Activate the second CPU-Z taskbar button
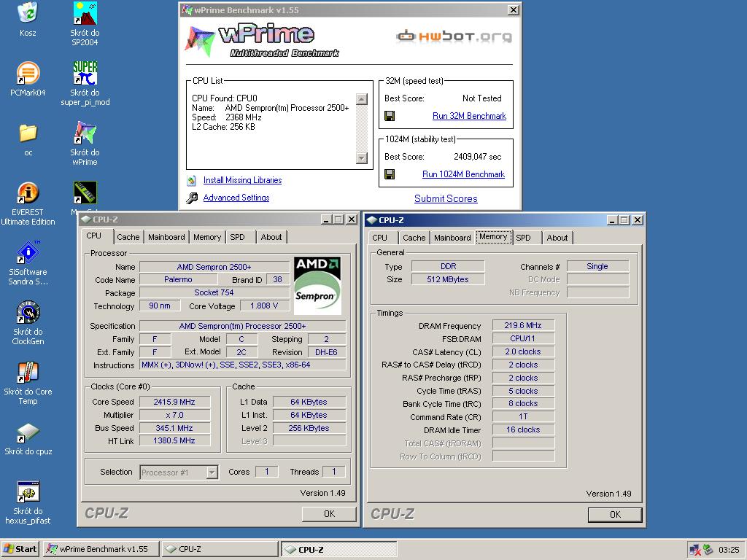Screen dimensions: 747x560 coord(338,549)
